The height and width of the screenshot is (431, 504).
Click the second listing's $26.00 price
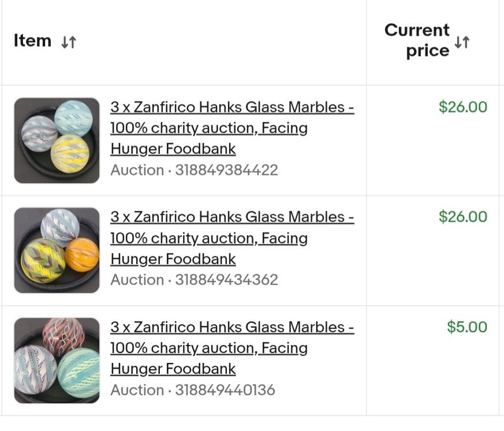(463, 217)
